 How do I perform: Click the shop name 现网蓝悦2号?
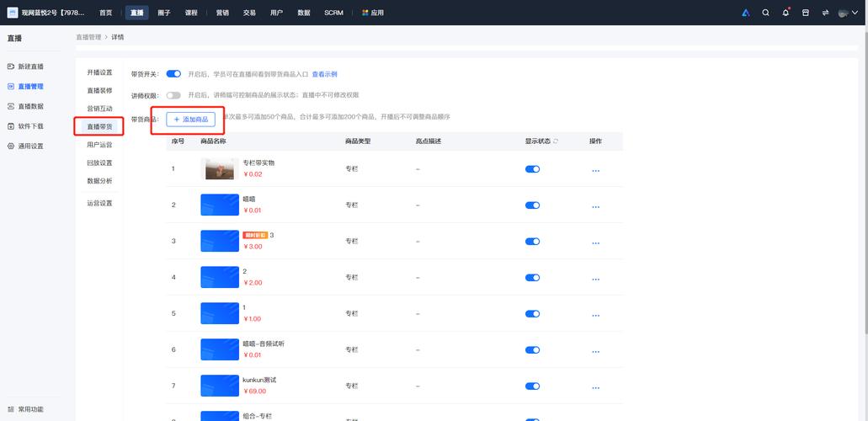click(53, 13)
